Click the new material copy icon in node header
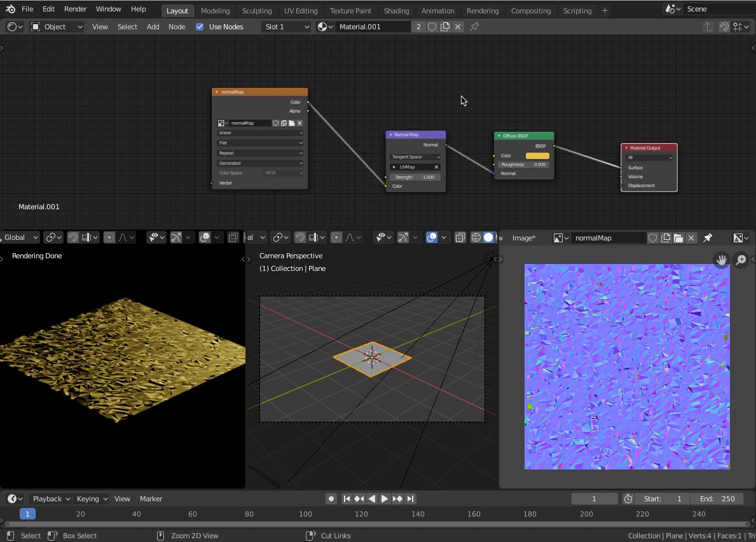This screenshot has height=542, width=756. [x=445, y=27]
